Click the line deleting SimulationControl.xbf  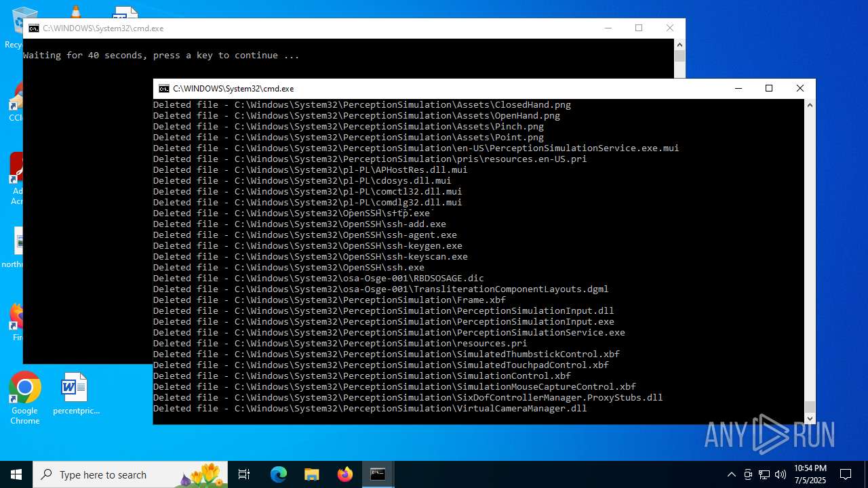point(362,376)
